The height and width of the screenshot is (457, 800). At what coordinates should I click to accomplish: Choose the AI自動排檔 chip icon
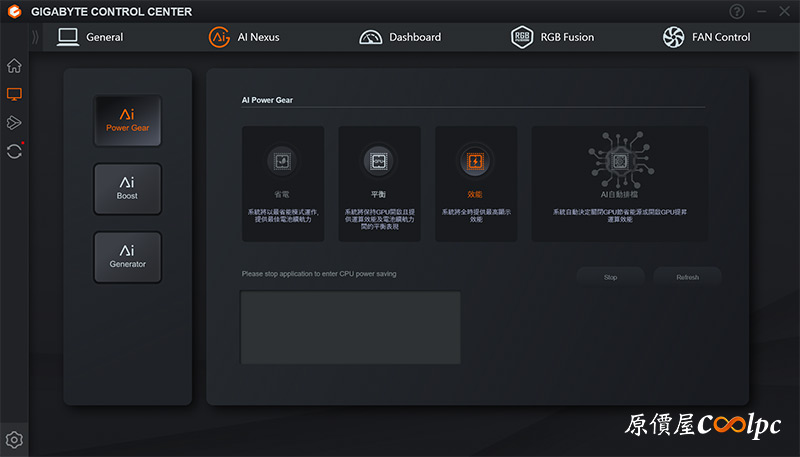click(x=620, y=160)
